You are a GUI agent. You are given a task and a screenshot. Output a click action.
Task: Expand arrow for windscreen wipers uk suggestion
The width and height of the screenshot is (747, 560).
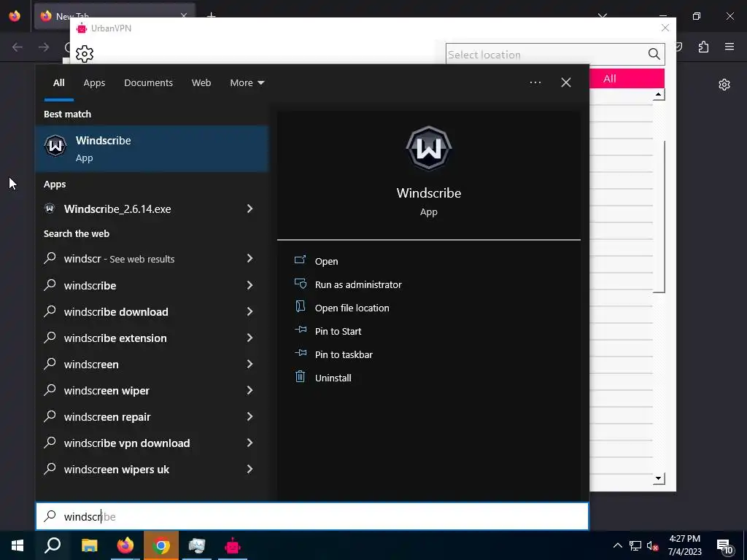point(249,469)
